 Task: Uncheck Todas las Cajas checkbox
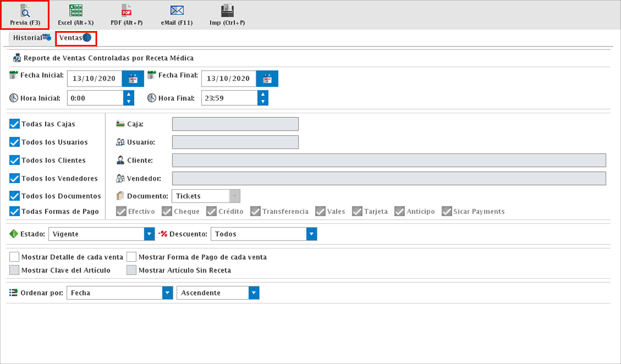[x=15, y=124]
